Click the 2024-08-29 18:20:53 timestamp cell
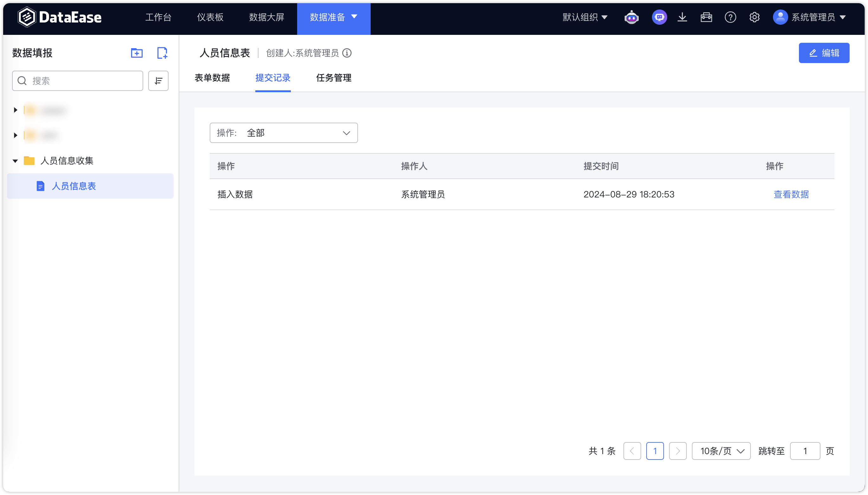The image size is (868, 495). click(629, 194)
